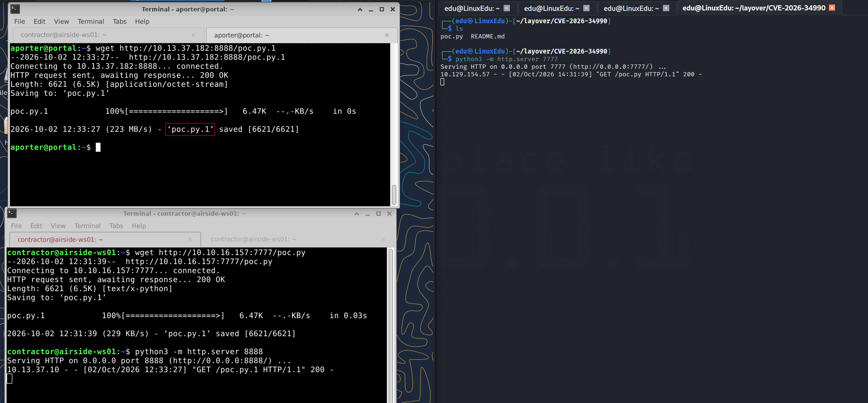Open Tabs menu in contractor@airside-ws01 window

tap(116, 226)
